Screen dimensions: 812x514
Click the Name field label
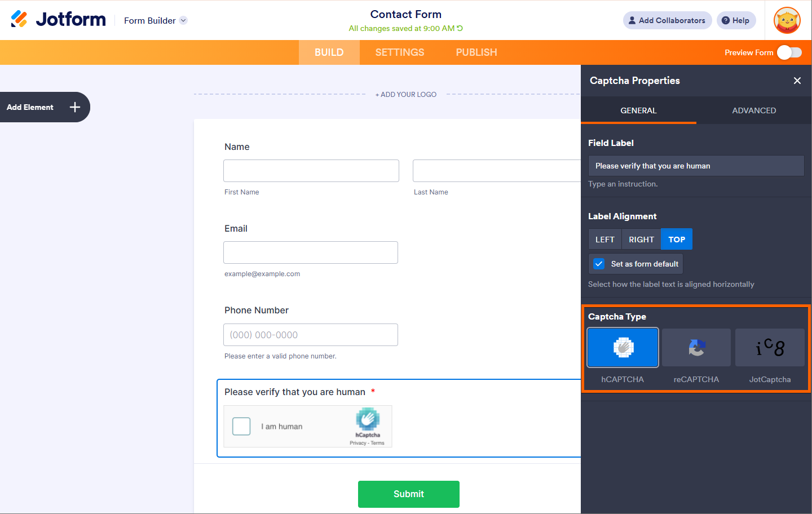[x=237, y=147]
